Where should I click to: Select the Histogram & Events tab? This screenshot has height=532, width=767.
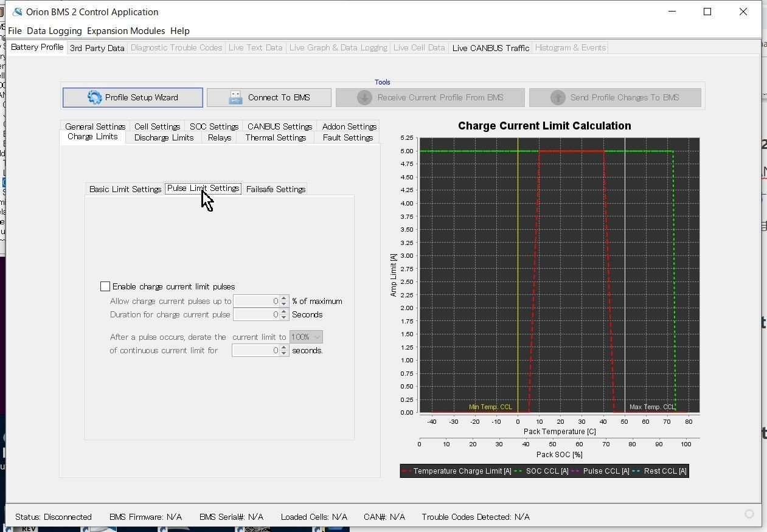[x=570, y=47]
